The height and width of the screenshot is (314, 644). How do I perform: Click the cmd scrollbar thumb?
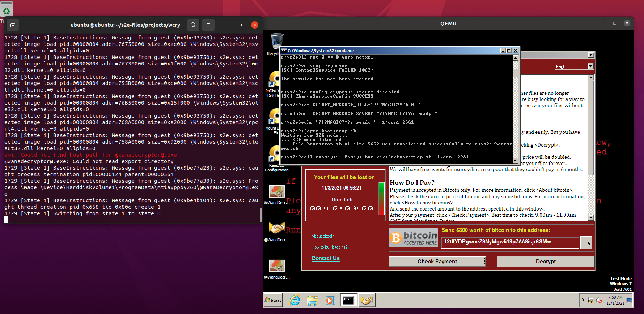pyautogui.click(x=516, y=73)
